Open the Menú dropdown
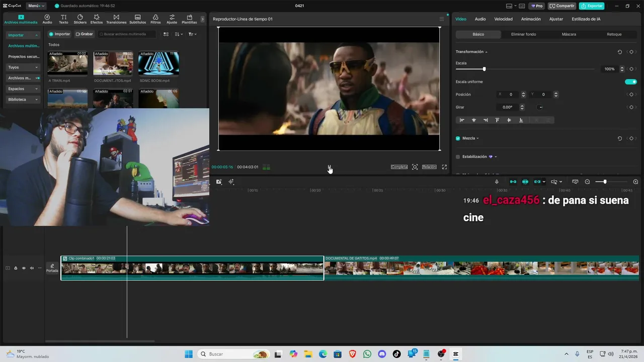This screenshot has height=362, width=644. click(36, 6)
